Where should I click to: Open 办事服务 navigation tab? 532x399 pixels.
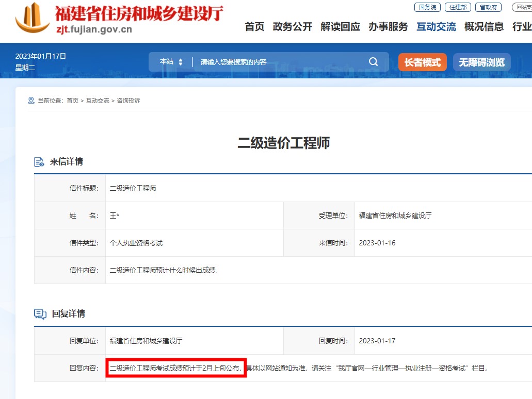[388, 27]
